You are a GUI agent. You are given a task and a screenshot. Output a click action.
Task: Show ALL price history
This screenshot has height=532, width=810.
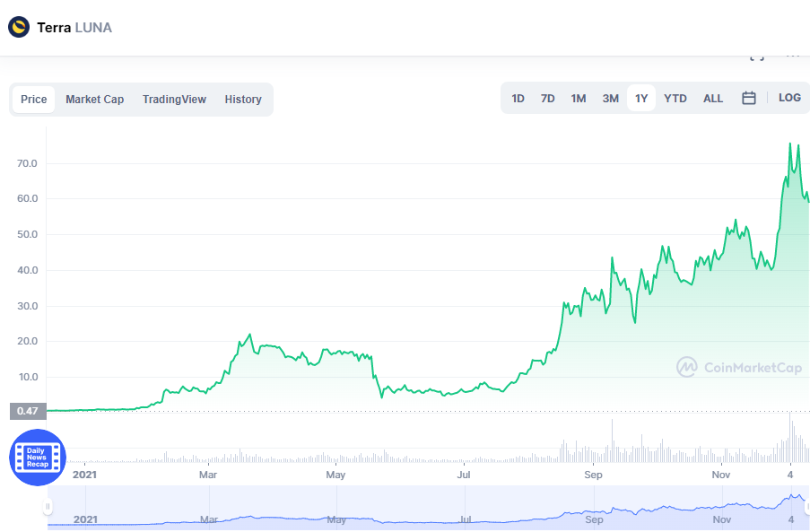click(713, 99)
